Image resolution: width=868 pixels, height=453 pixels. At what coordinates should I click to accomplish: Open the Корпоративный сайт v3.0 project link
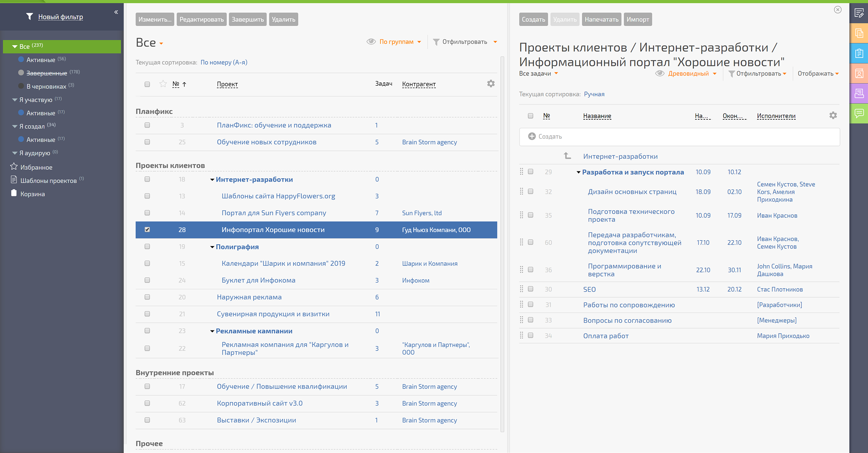(x=259, y=403)
